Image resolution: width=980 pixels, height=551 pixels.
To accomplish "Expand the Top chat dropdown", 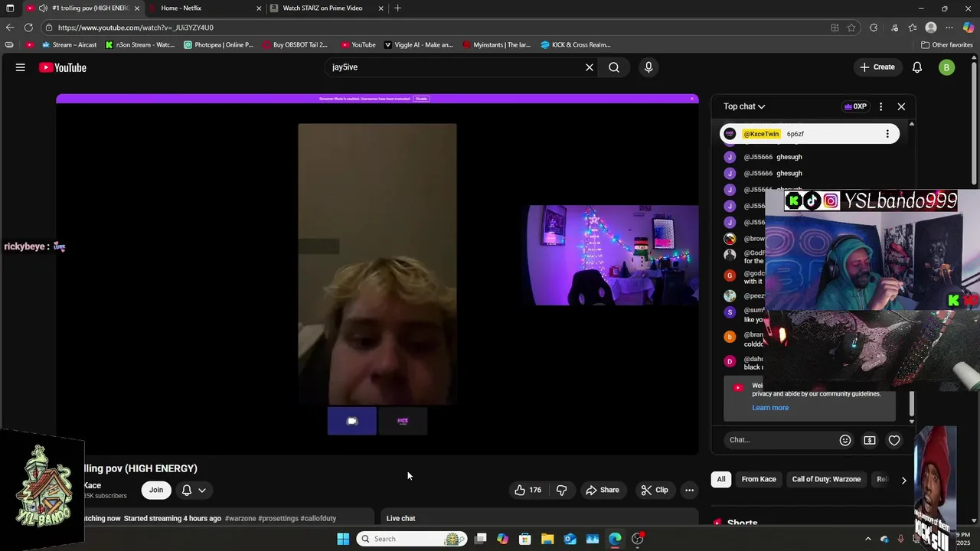I will pyautogui.click(x=744, y=106).
